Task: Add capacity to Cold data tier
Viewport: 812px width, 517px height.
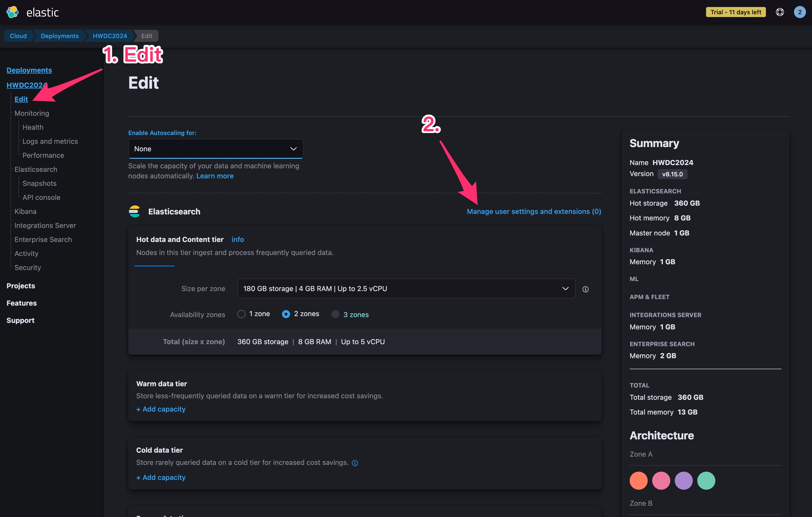Action: [x=161, y=478]
